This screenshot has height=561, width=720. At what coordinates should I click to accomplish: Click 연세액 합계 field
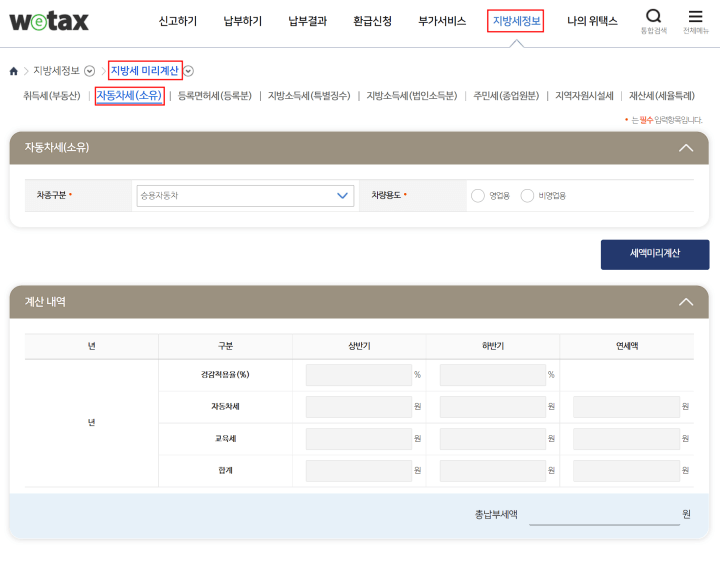point(626,471)
